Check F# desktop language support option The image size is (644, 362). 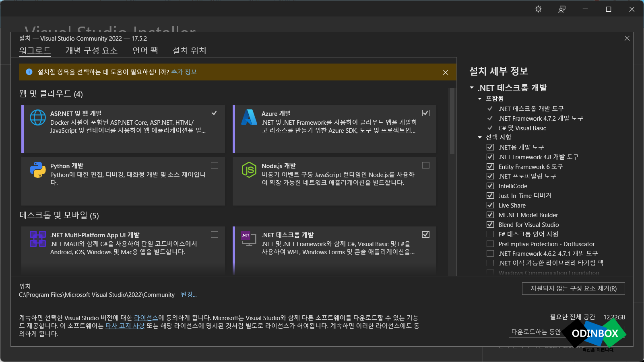pos(490,234)
